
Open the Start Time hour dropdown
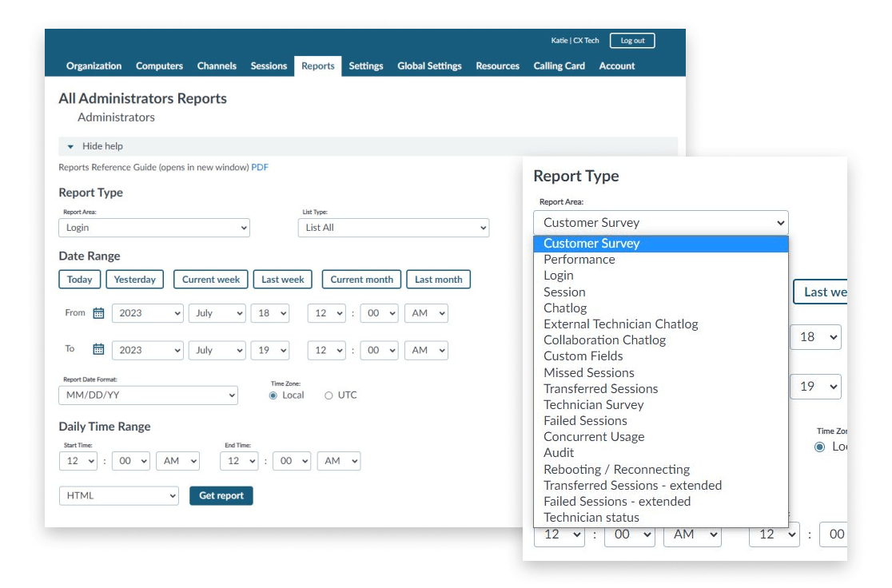(78, 460)
